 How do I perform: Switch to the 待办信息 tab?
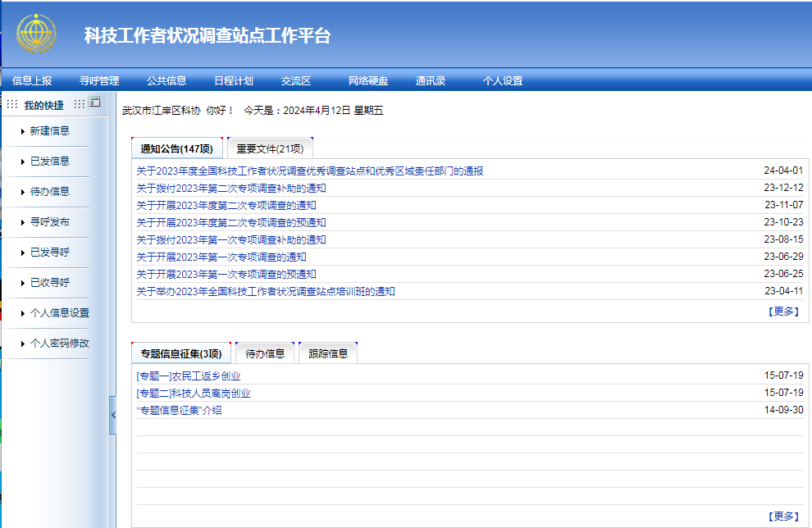pyautogui.click(x=265, y=353)
